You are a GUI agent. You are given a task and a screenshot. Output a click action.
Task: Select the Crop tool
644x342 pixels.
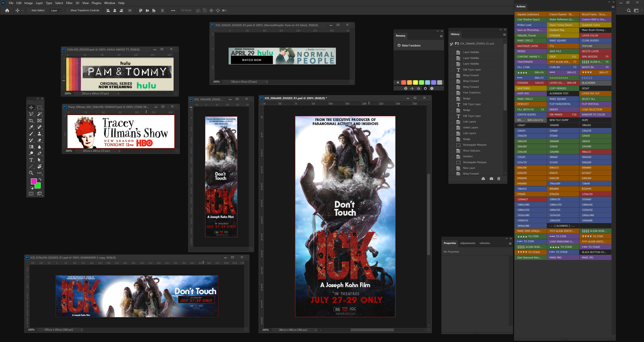(31, 121)
